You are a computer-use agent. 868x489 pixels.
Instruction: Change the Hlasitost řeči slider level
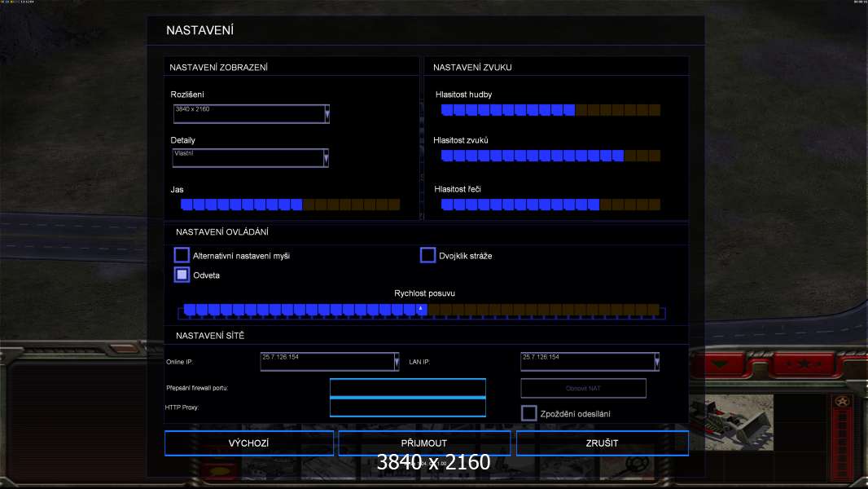pos(550,205)
